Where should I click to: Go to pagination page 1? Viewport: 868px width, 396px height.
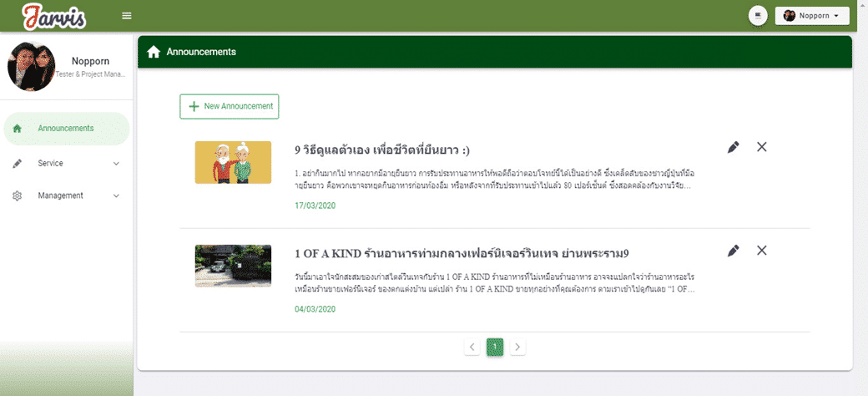(494, 346)
